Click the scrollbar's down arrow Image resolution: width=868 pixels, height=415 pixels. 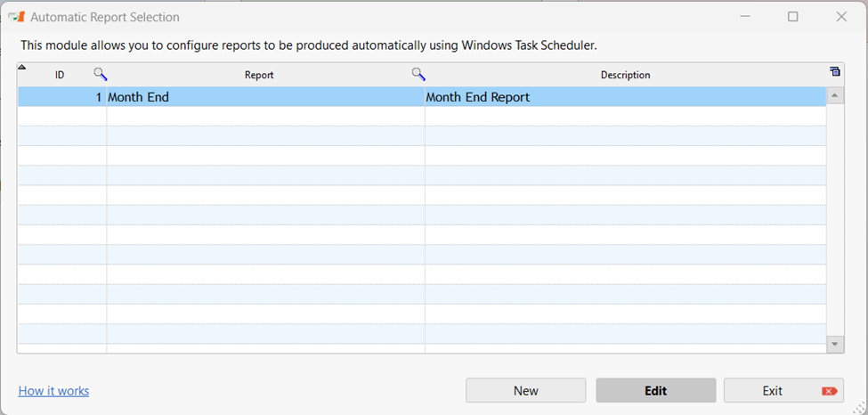835,343
